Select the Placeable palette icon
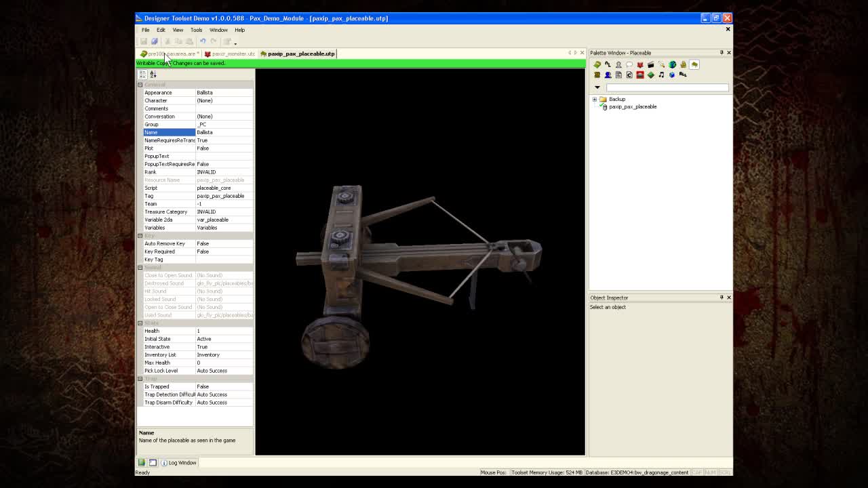The height and width of the screenshot is (488, 868). (694, 64)
